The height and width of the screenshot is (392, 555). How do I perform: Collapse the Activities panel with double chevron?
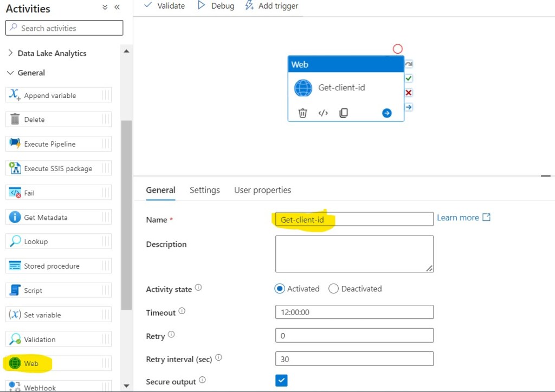coord(117,7)
